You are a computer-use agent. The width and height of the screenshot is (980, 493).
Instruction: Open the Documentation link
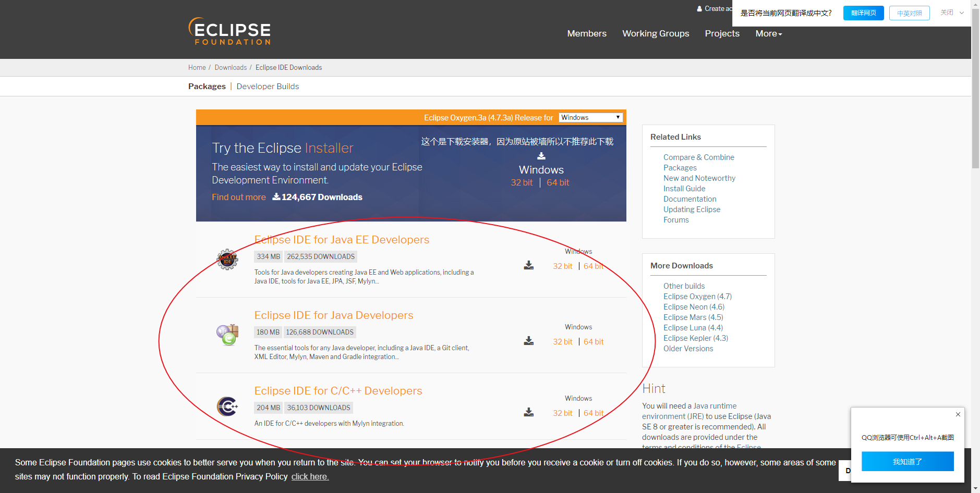[690, 199]
